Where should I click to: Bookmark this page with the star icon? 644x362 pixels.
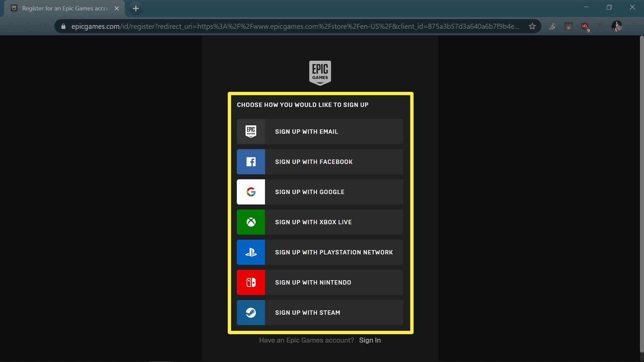[x=532, y=26]
